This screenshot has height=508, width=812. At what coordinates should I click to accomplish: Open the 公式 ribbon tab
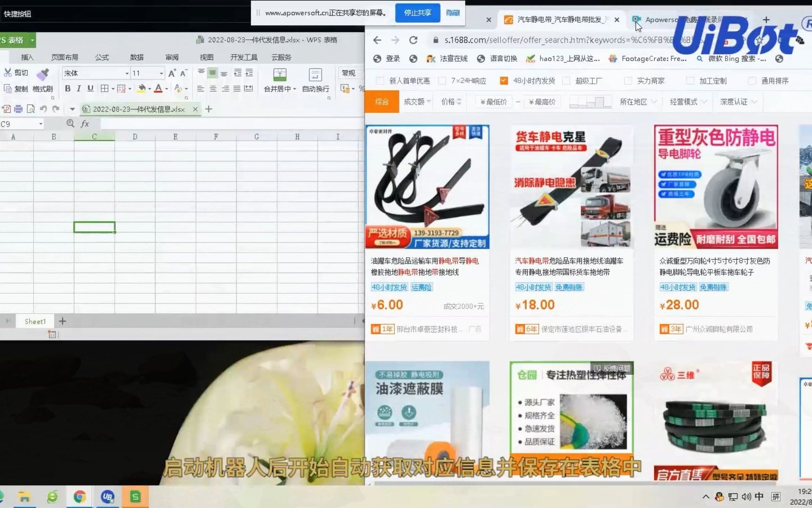[x=101, y=57]
